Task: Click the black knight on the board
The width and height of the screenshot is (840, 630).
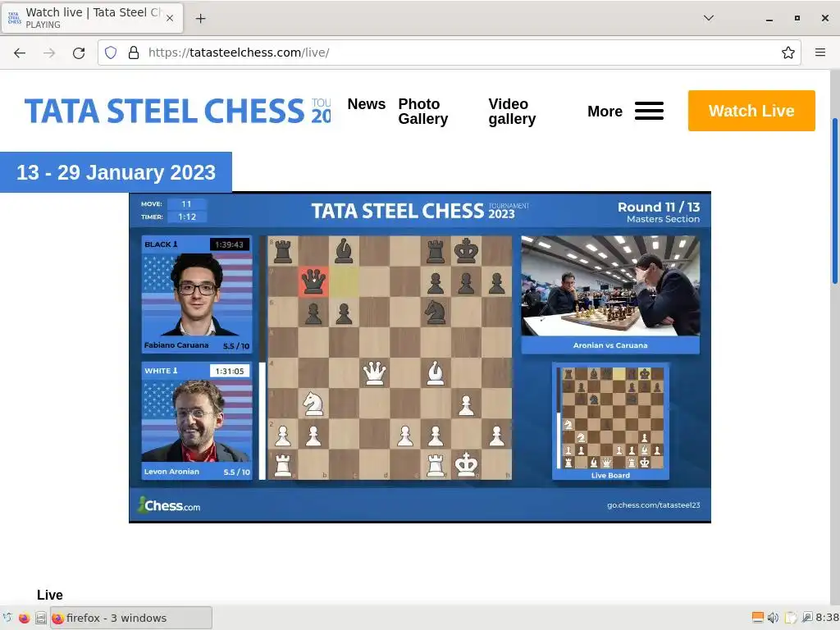Action: 436,312
